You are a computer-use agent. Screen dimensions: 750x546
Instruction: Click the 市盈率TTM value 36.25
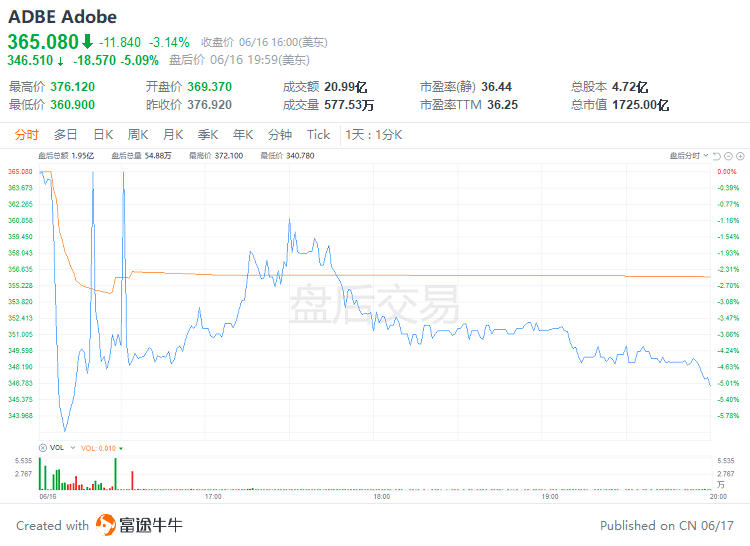[503, 104]
